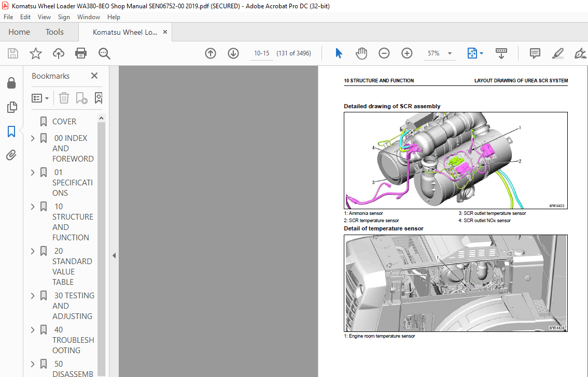This screenshot has width=588, height=377.
Task: Activate the Hand pan tool
Action: pyautogui.click(x=361, y=53)
